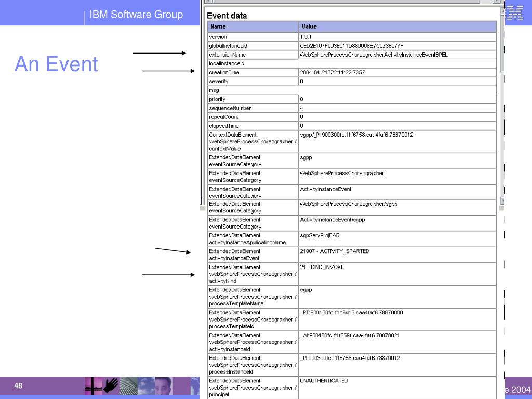Select the elapsedTime name cell
The image size is (532, 399).
pos(253,126)
